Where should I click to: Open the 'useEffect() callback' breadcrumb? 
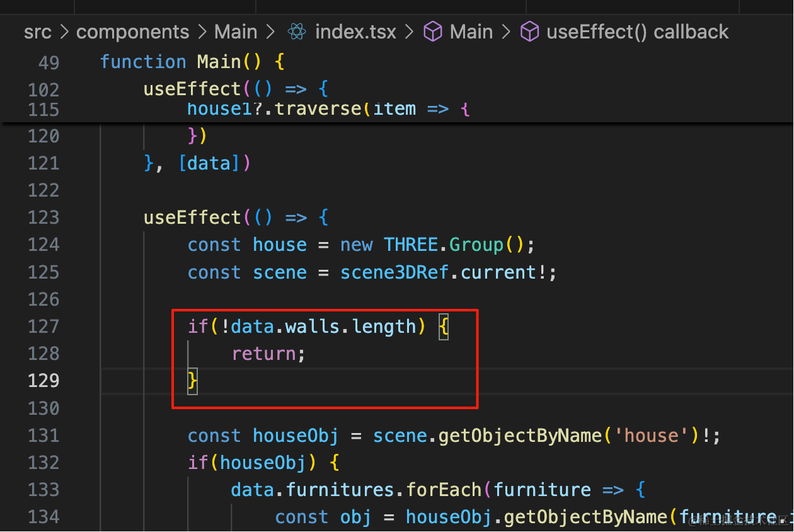[x=638, y=32]
